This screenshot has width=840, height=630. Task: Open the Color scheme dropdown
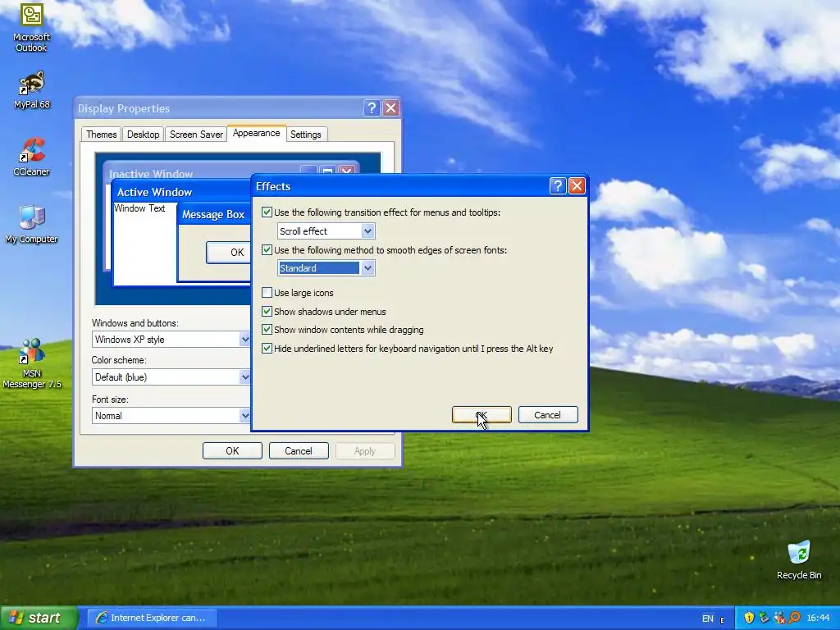point(171,377)
